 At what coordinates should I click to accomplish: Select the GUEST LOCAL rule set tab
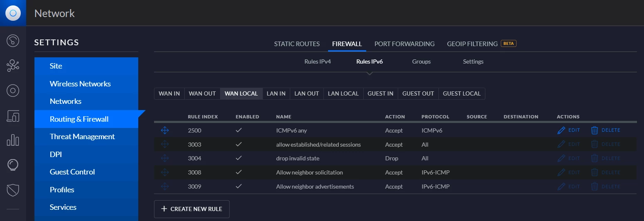461,93
